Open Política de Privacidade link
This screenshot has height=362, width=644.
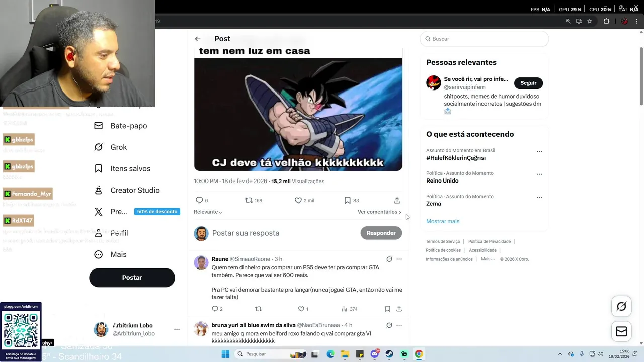tap(490, 242)
